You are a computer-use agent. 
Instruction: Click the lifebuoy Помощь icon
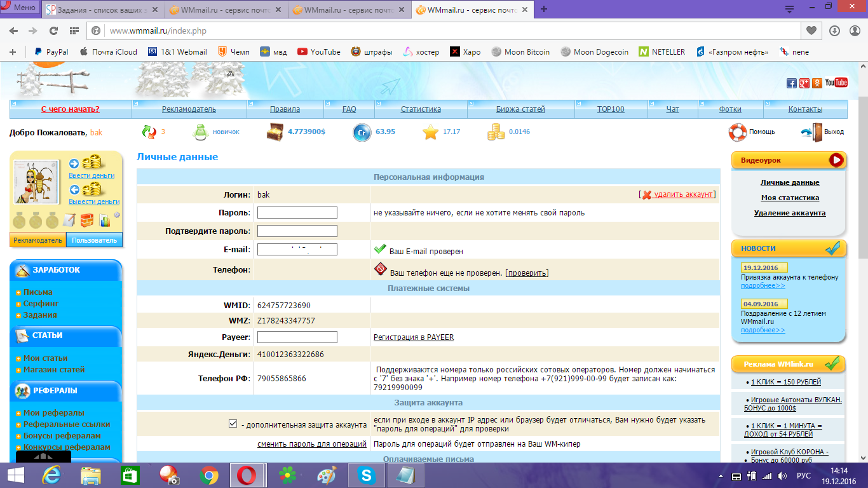click(x=737, y=132)
